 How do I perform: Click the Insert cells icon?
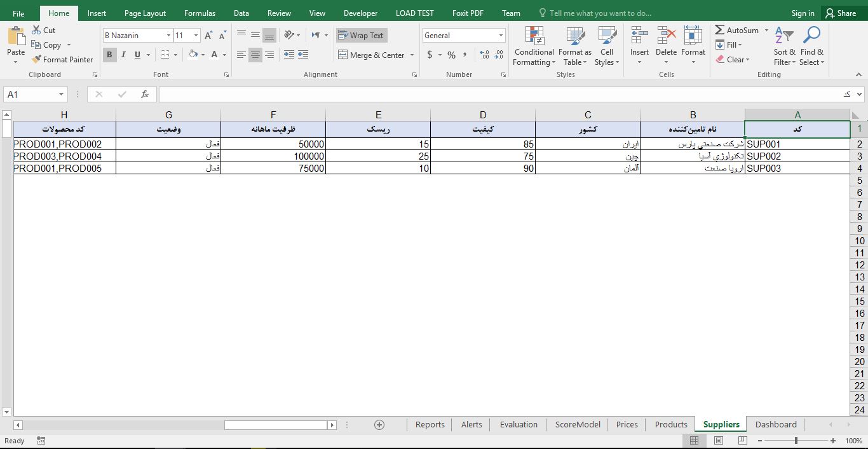[639, 37]
